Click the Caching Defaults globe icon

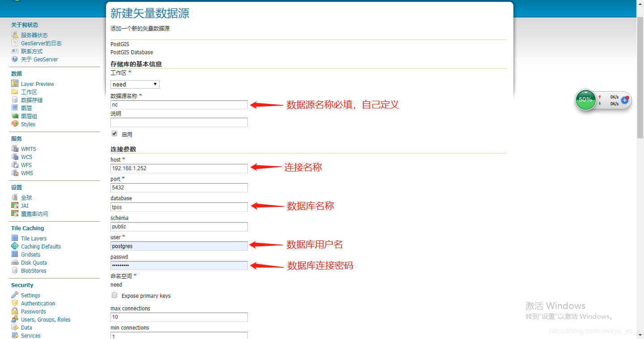coord(15,246)
